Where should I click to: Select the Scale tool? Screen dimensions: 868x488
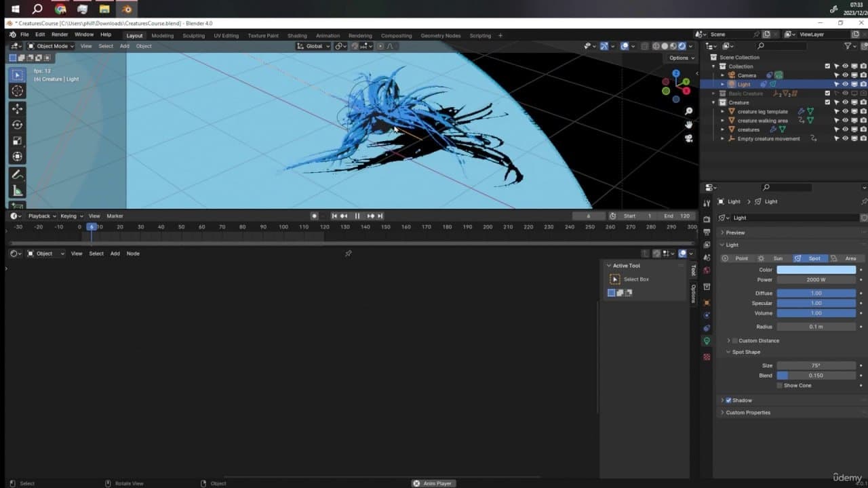(18, 141)
